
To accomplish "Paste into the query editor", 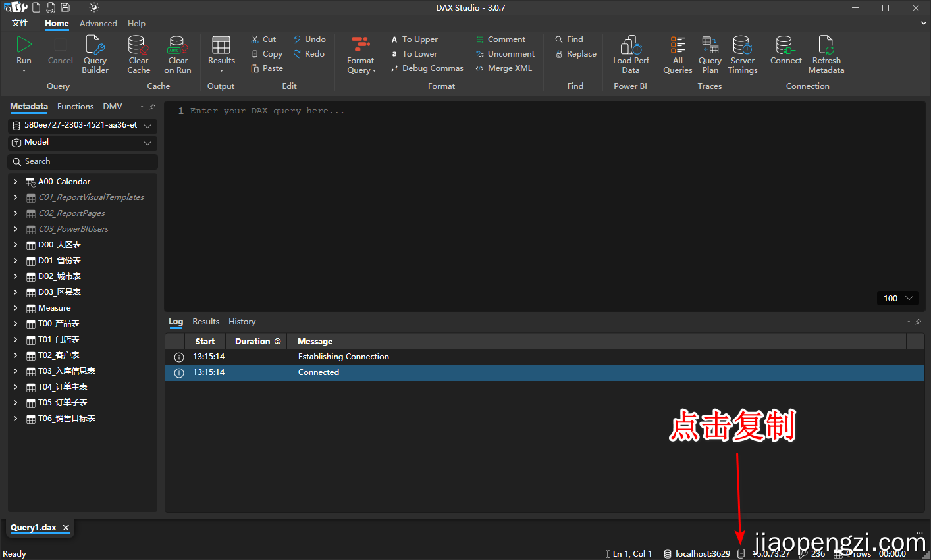I will click(267, 68).
